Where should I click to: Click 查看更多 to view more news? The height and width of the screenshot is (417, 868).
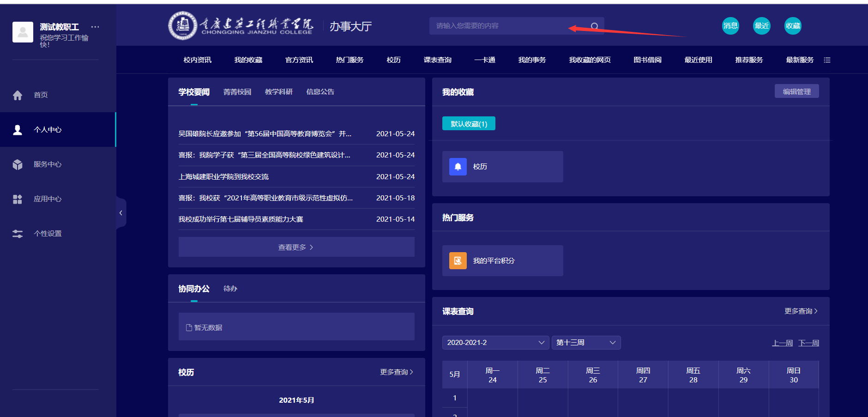point(296,247)
